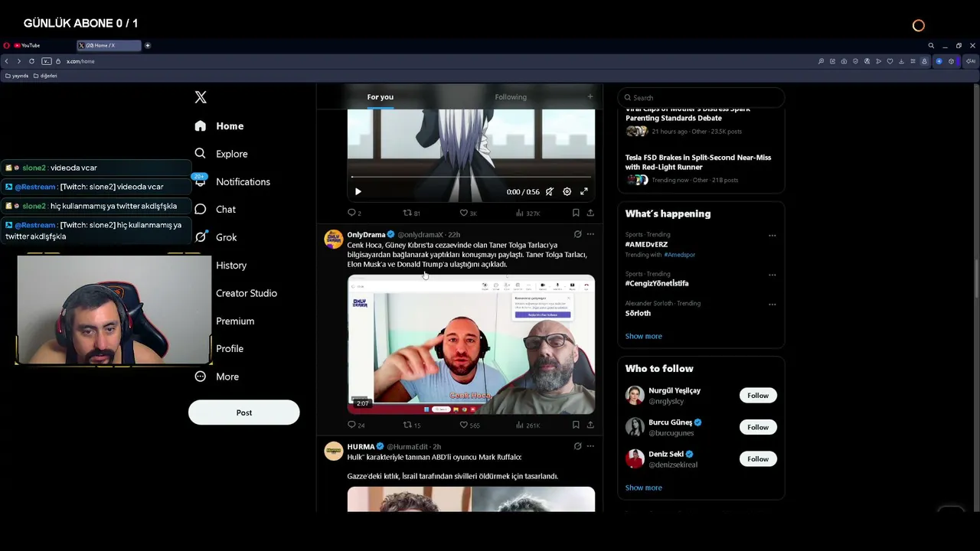Enter fullscreen on the anime video
The image size is (980, 551).
pos(583,191)
